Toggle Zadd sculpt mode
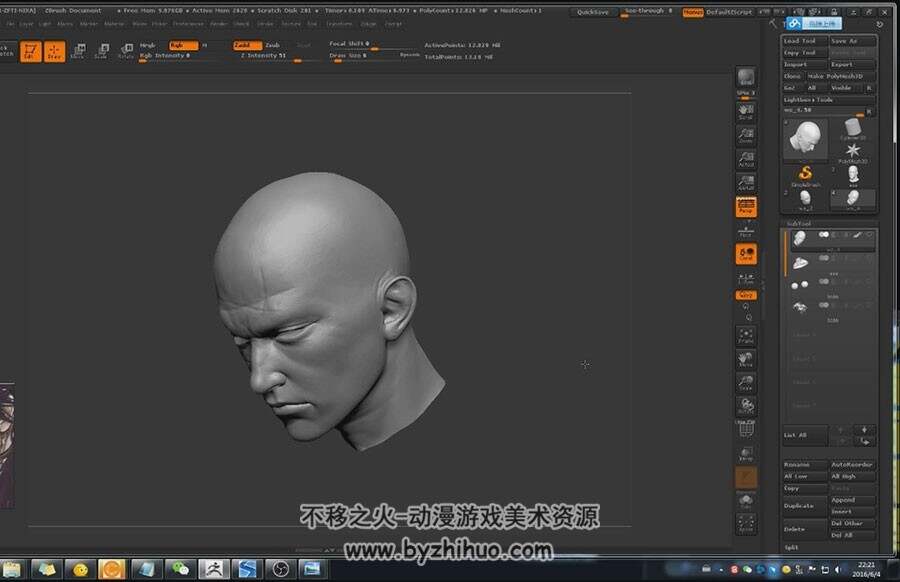Screen dimensions: 900x582 tap(247, 45)
